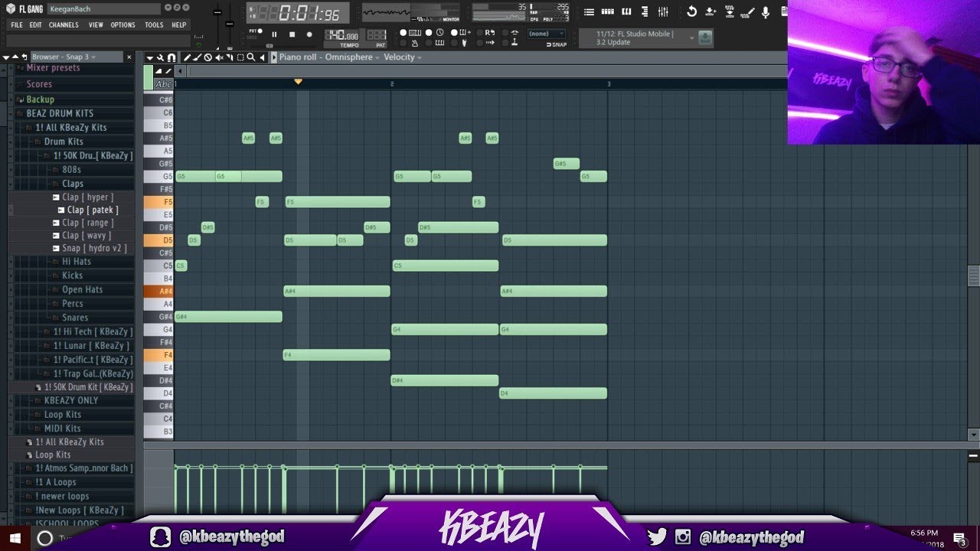This screenshot has width=980, height=551.
Task: Collapse the Claps folder in browser
Action: pyautogui.click(x=73, y=184)
